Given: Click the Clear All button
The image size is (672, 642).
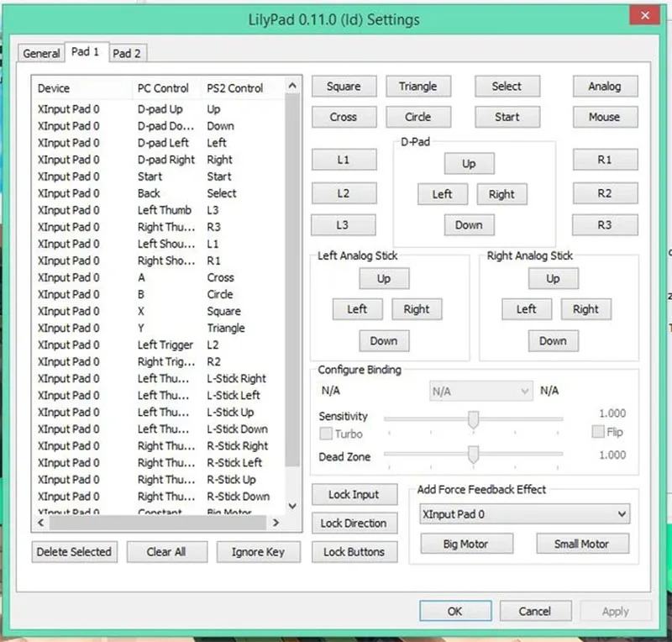Looking at the screenshot, I should pos(166,551).
